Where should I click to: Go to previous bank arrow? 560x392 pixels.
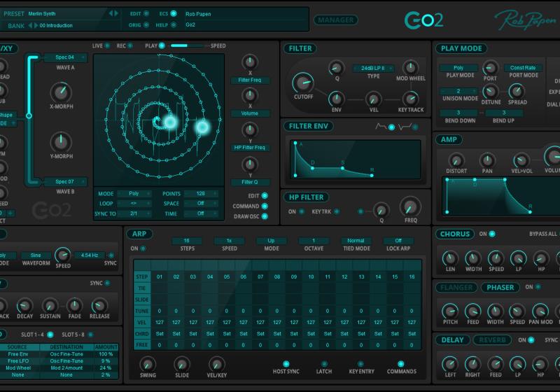click(x=30, y=25)
